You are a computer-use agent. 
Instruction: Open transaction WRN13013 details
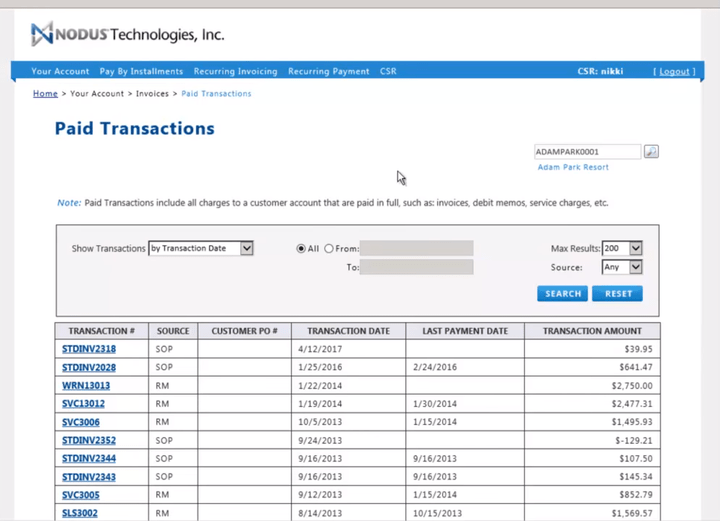tap(86, 386)
